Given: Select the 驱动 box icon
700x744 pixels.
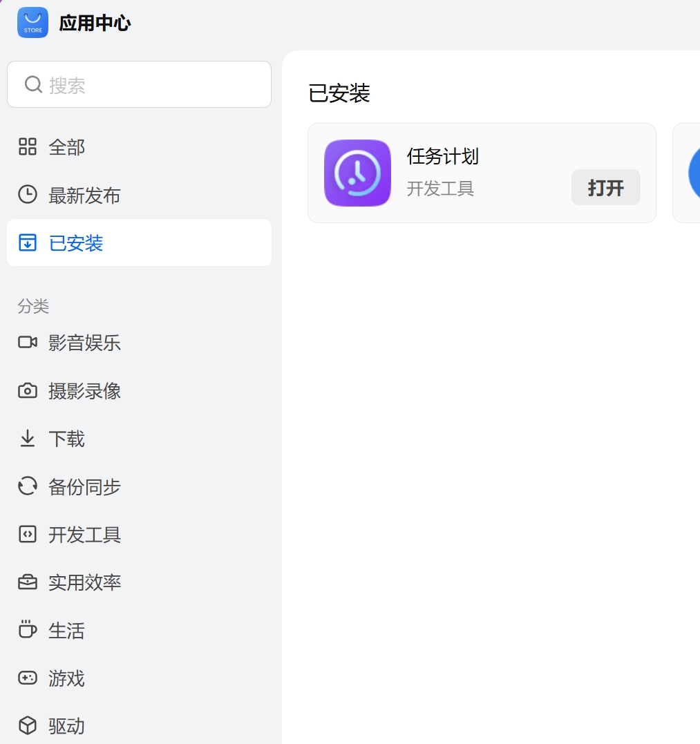Looking at the screenshot, I should coord(27,725).
